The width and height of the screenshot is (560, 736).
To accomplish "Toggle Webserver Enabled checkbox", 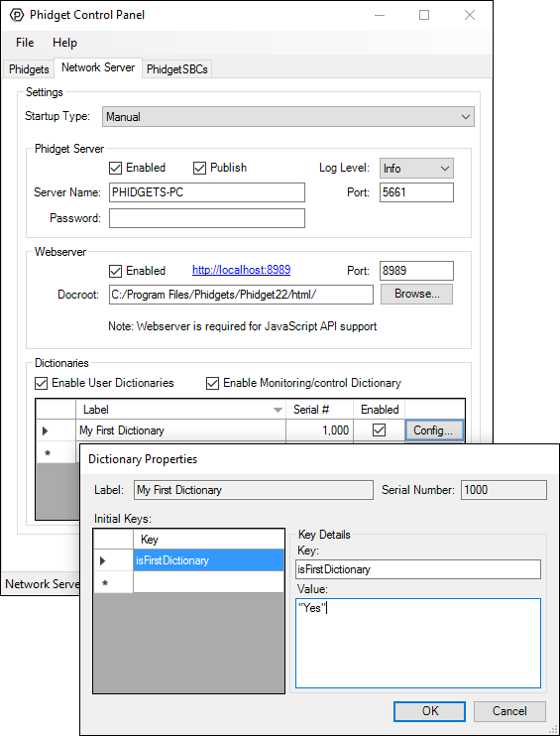I will pos(115,272).
